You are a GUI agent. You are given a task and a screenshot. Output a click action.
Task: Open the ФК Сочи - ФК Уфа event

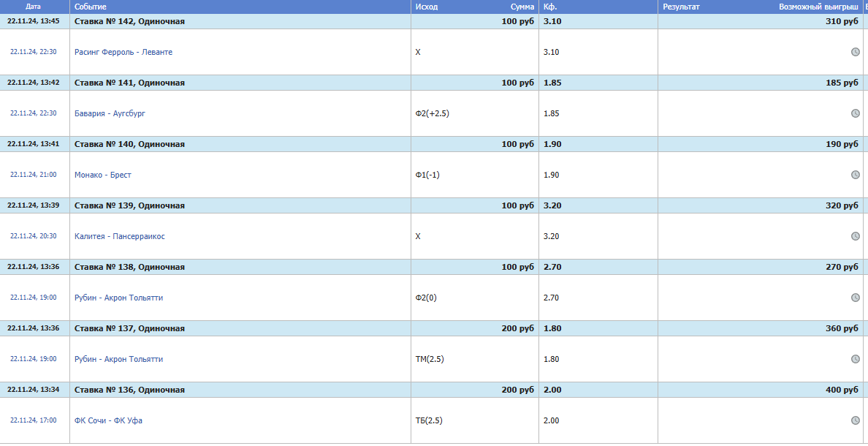(108, 420)
